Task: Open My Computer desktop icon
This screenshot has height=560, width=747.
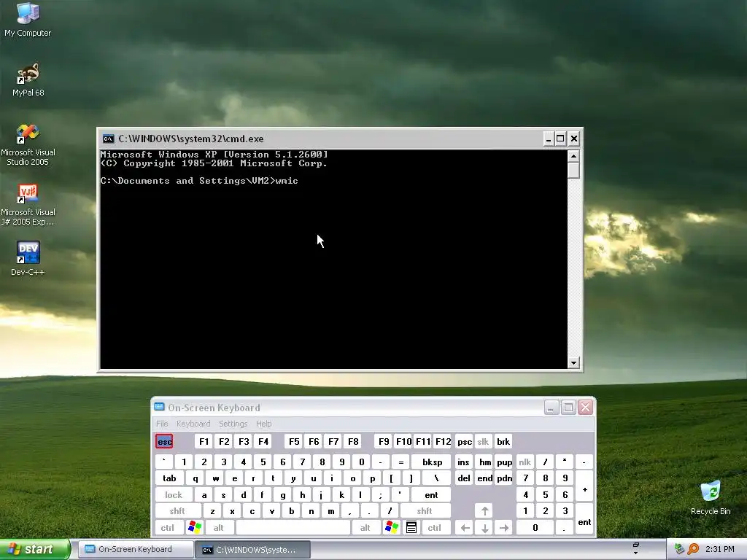Action: coord(28,19)
